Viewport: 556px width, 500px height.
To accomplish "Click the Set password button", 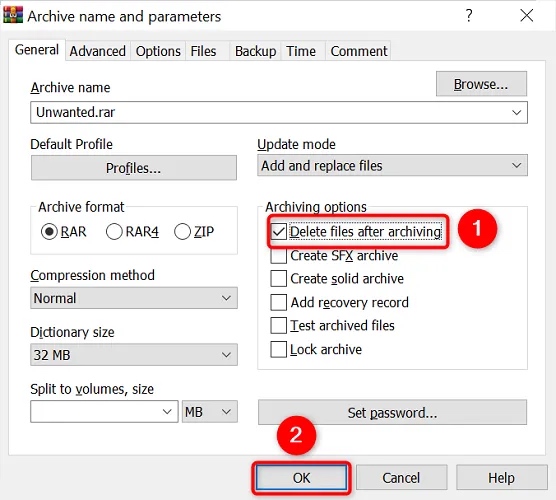I will click(x=392, y=412).
